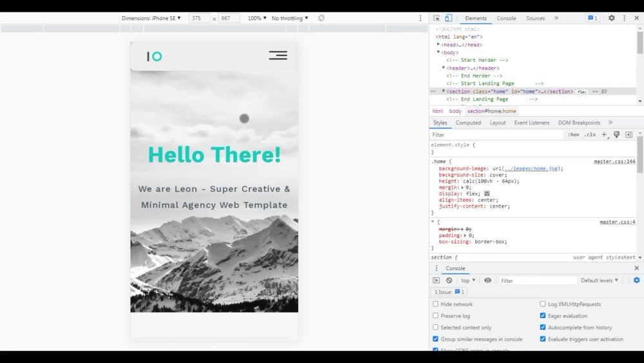Enable Log XMLHttpRequests checkbox
644x363 pixels.
(x=542, y=304)
